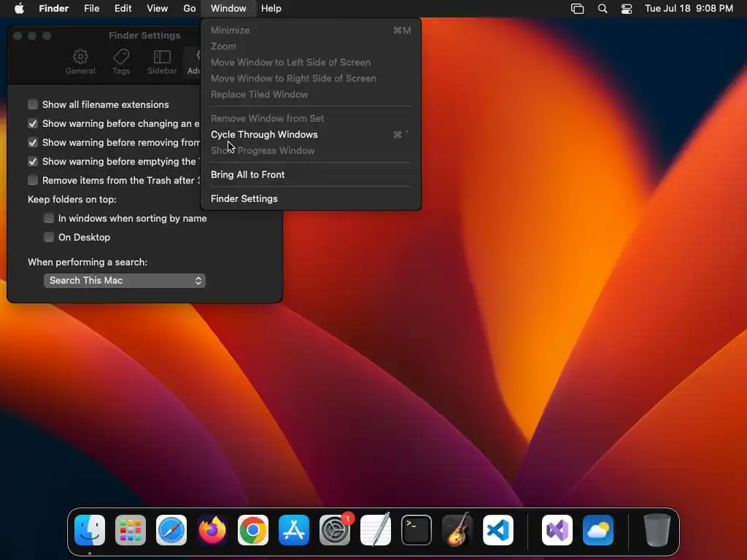747x560 pixels.
Task: Switch to Sidebar tab in Finder Settings
Action: [x=162, y=62]
